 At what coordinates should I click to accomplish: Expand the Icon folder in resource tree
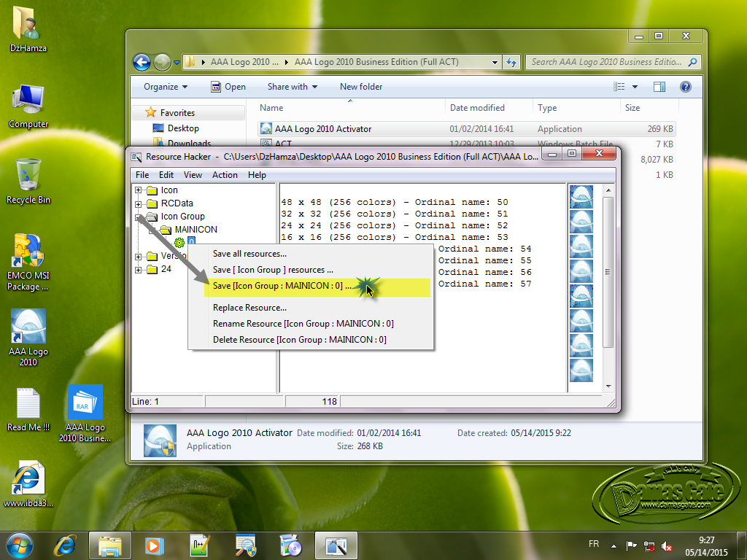coord(138,190)
